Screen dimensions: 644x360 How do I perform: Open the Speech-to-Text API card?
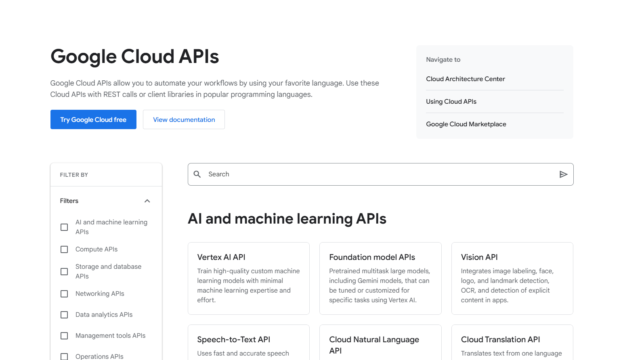tap(249, 342)
